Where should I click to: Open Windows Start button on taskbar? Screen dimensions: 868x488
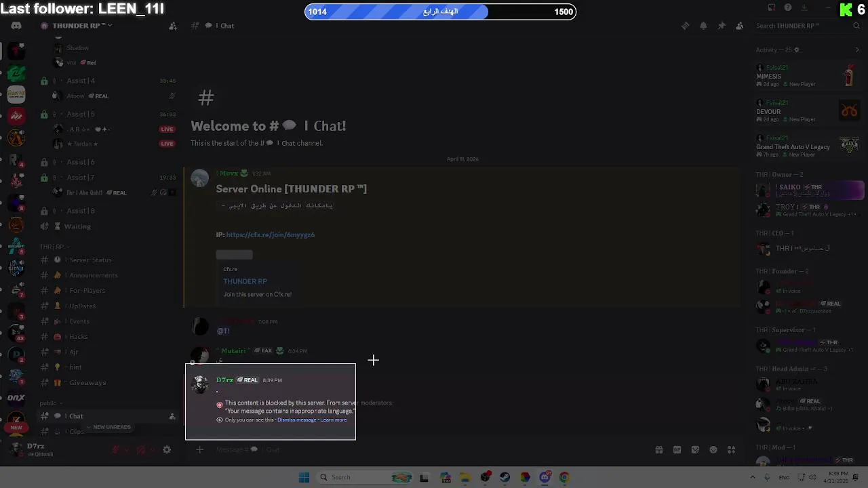point(304,477)
